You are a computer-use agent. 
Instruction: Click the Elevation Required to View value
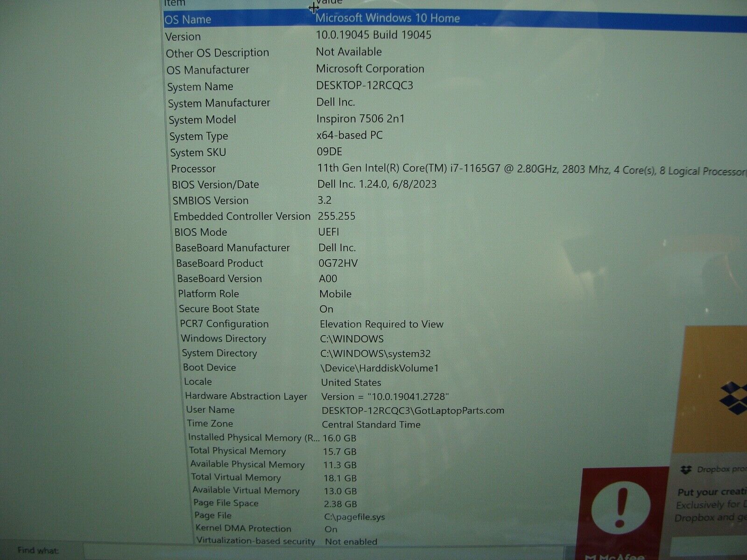(x=382, y=324)
